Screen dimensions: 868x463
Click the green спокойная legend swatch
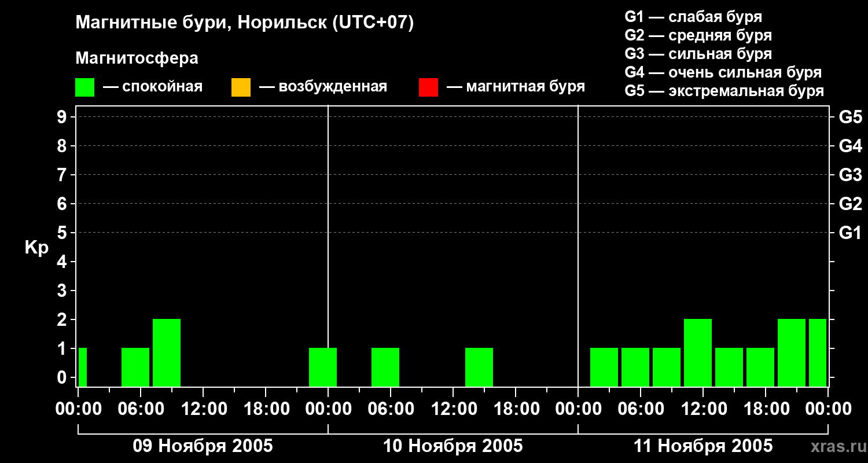pyautogui.click(x=85, y=87)
